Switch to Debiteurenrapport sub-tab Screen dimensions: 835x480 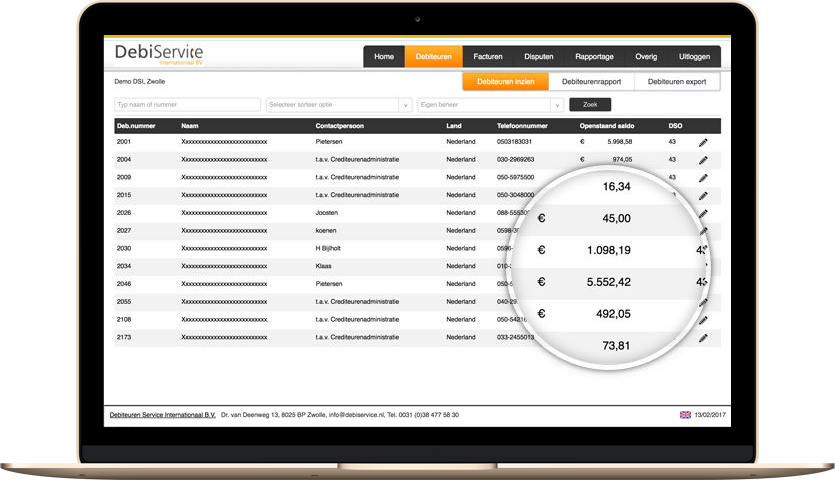pos(591,82)
